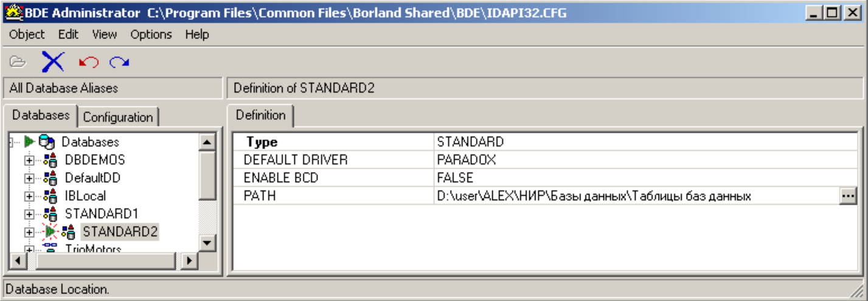The image size is (868, 301).
Task: Click the tree scrollbar down arrow
Action: 207,243
